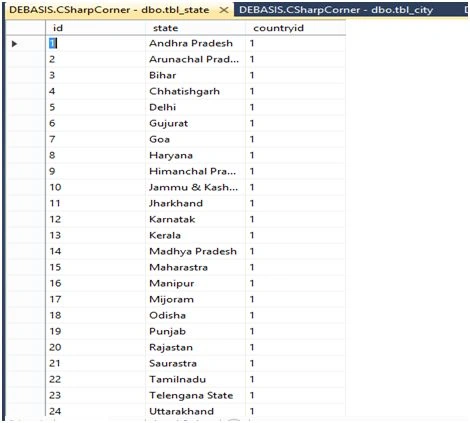
Task: Select the Maharastra cell
Action: pyautogui.click(x=195, y=267)
